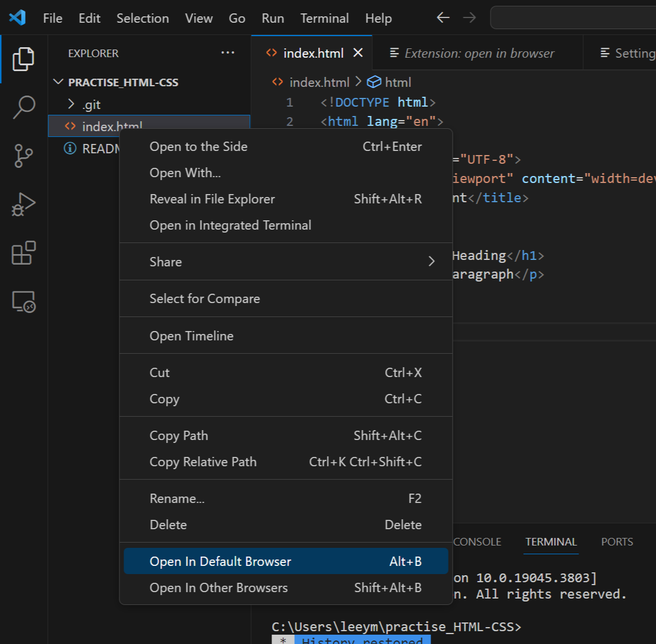Expand the .git folder

tap(70, 104)
